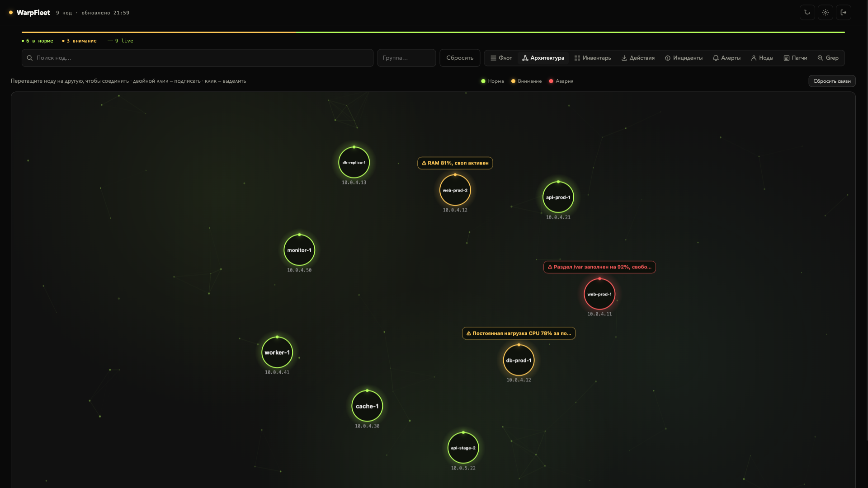Screen dimensions: 868x488
Task: Toggle the «3 внимание» status filter
Action: point(79,41)
